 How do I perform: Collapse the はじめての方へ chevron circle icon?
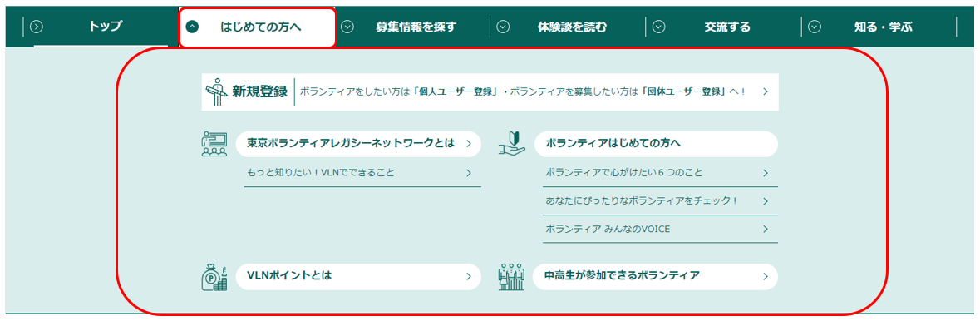pyautogui.click(x=193, y=27)
